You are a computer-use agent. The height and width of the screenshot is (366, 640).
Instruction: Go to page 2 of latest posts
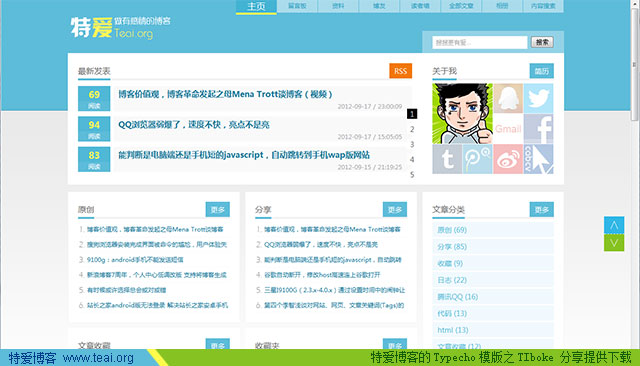(412, 129)
